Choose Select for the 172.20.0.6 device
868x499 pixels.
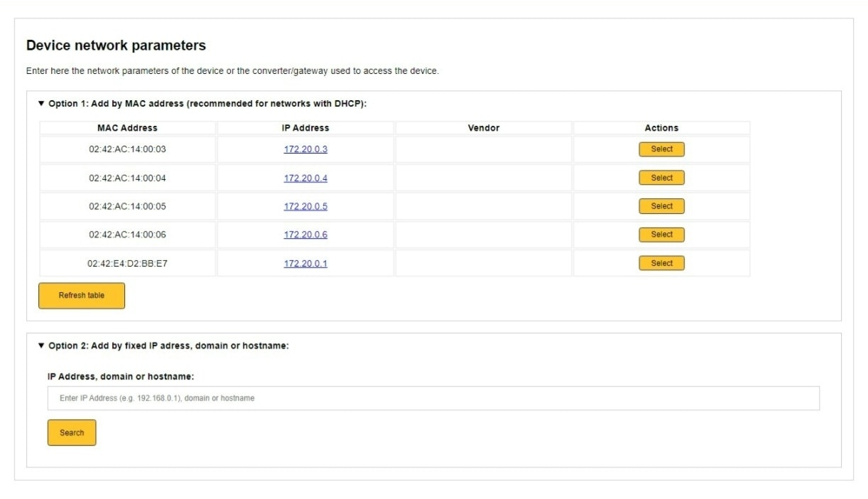click(661, 235)
